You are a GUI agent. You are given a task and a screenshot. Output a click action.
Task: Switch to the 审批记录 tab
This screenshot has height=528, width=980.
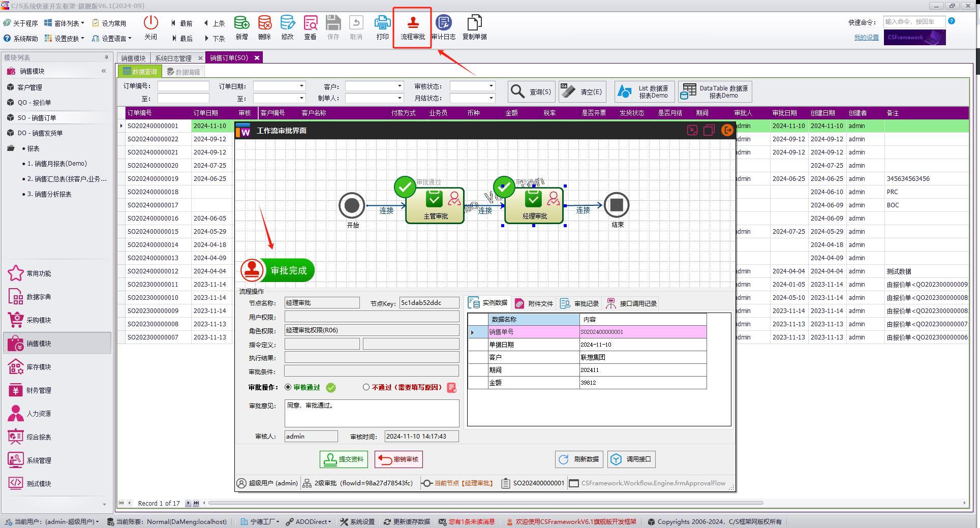click(580, 303)
